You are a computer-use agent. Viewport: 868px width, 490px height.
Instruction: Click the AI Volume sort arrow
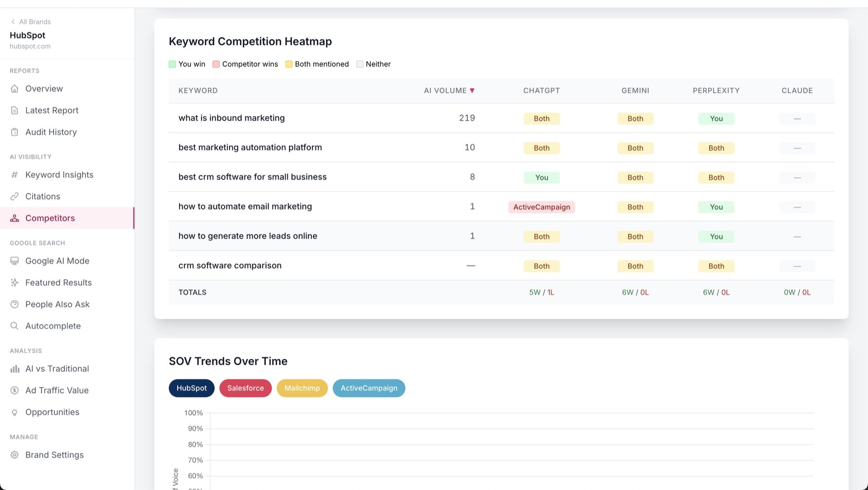pos(472,90)
